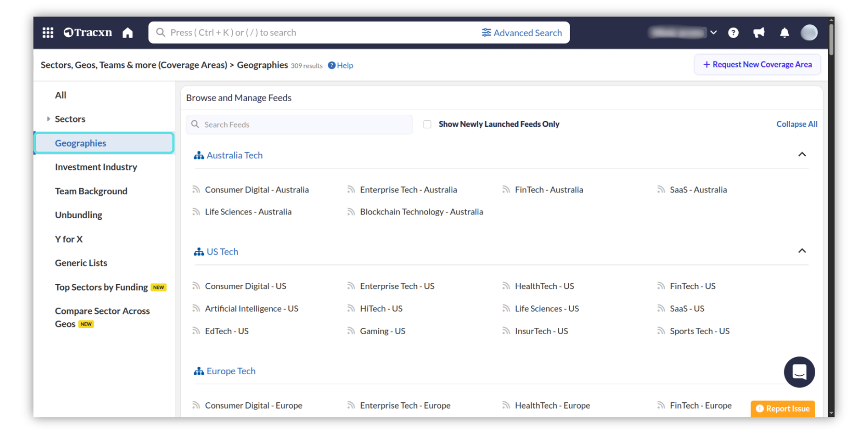The height and width of the screenshot is (434, 868).
Task: Open the notifications bell
Action: tap(784, 33)
